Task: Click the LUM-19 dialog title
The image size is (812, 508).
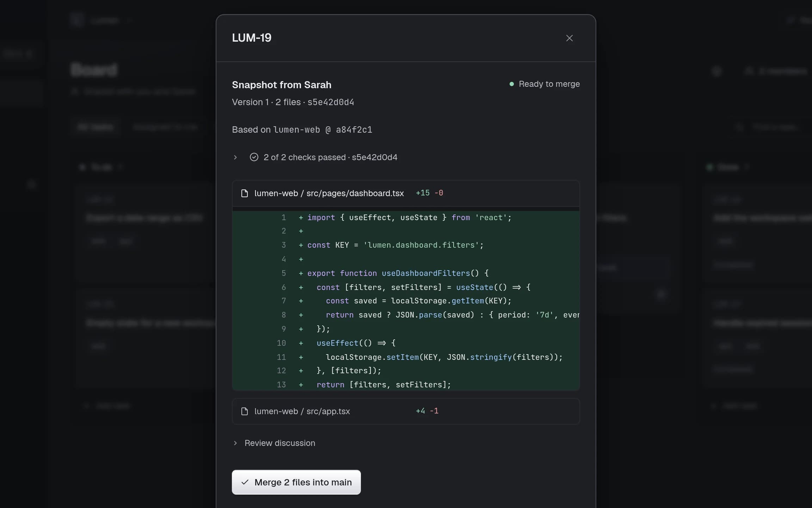Action: coord(252,38)
